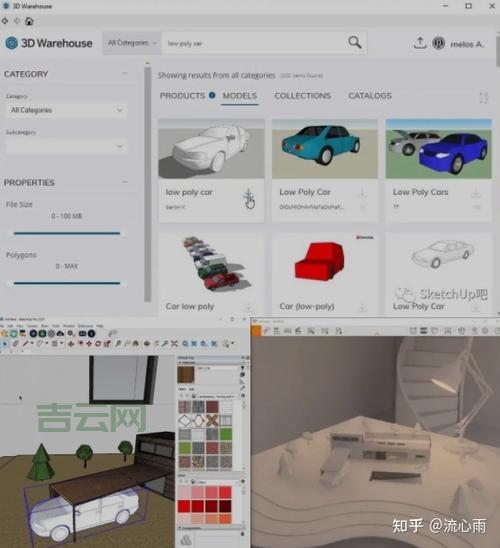This screenshot has width=500, height=548.
Task: Switch results layout with the view toggle icon
Action: pos(484,98)
